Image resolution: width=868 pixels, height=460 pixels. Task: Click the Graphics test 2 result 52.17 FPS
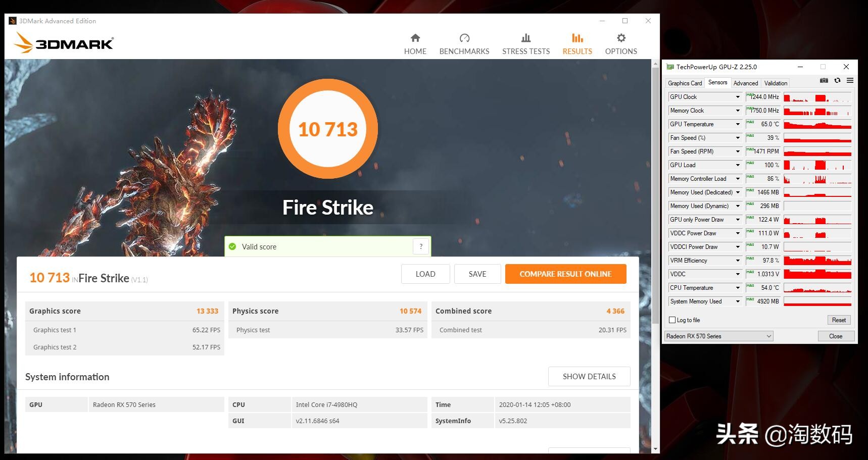(206, 347)
